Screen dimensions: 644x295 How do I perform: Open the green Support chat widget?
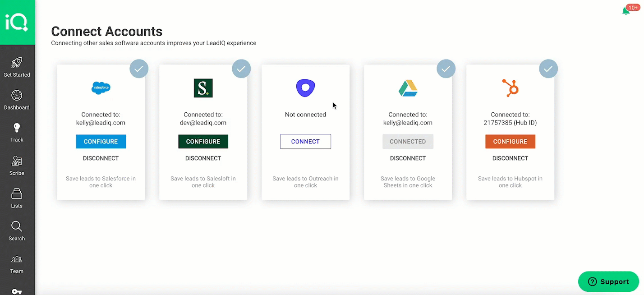coord(608,281)
